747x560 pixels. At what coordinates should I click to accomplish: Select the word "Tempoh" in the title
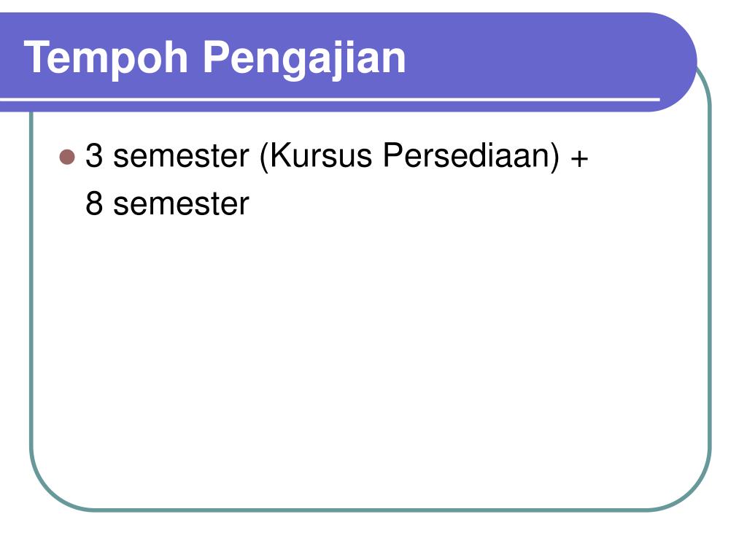[106, 58]
